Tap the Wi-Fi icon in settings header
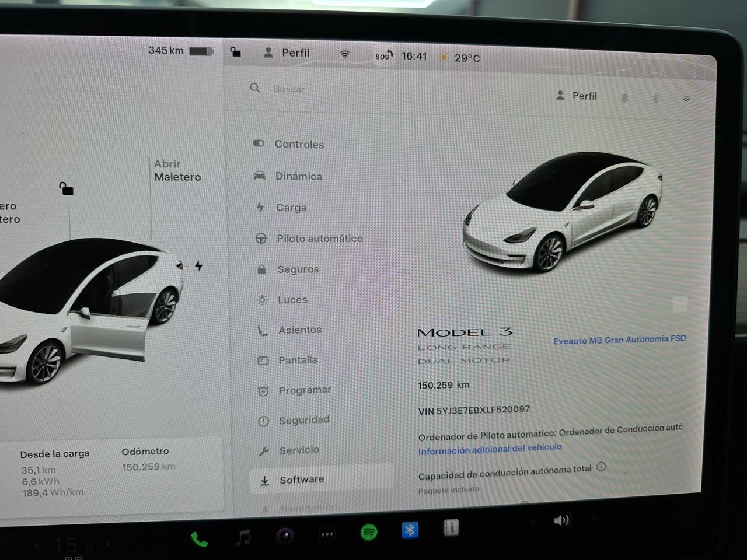747x560 pixels. point(686,100)
